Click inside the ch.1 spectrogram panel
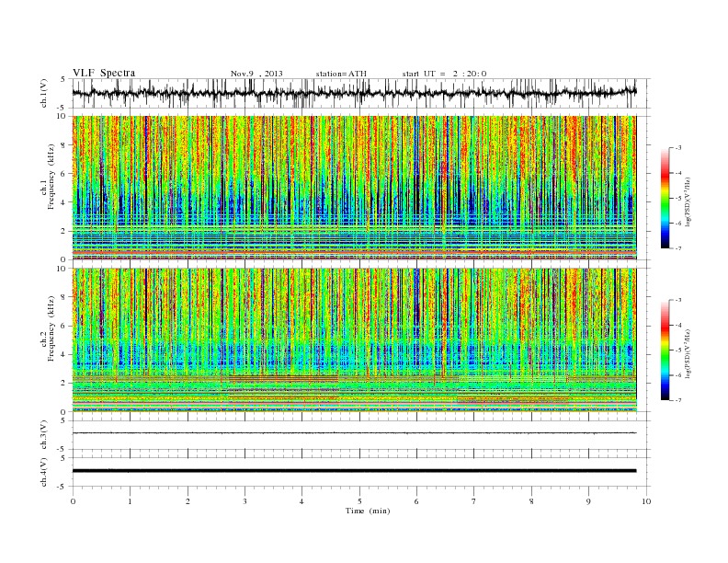728x563 pixels. coord(354,188)
